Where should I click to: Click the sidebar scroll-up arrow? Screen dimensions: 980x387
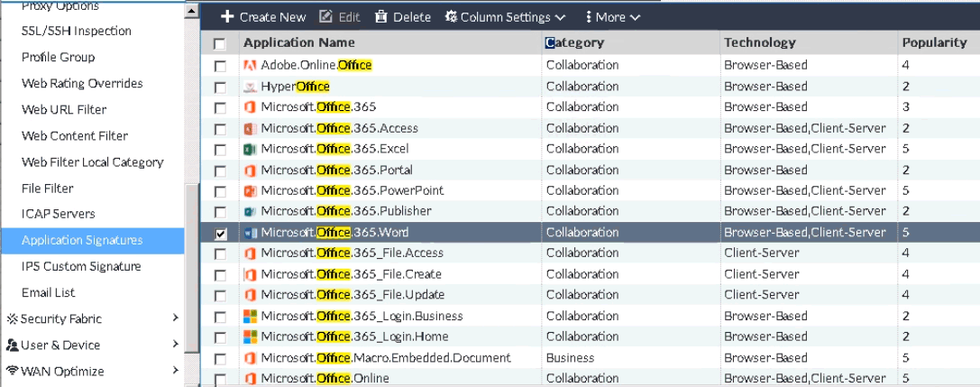pyautogui.click(x=192, y=10)
